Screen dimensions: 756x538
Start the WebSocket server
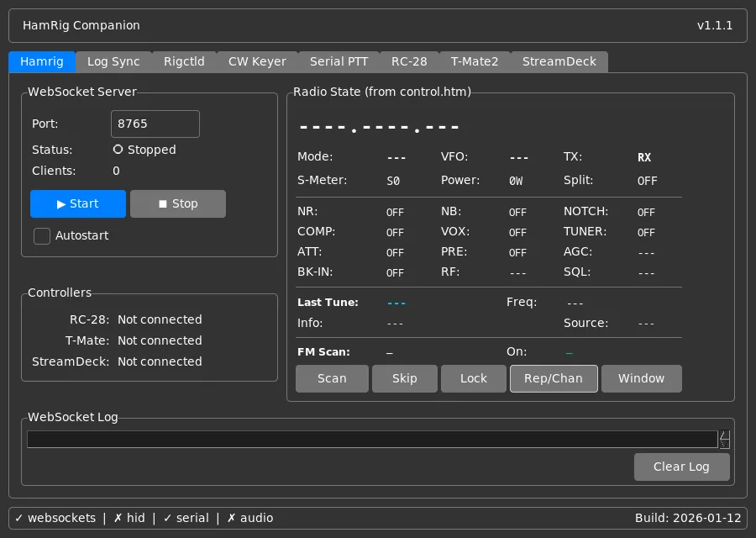tap(78, 203)
